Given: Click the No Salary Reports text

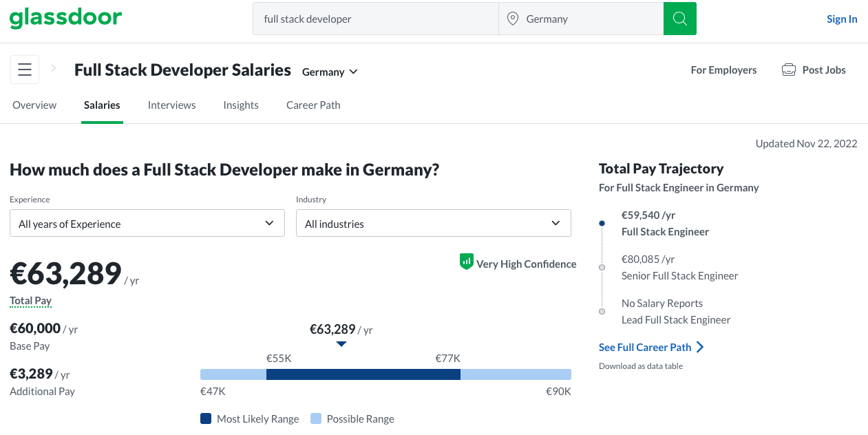Looking at the screenshot, I should (x=662, y=303).
